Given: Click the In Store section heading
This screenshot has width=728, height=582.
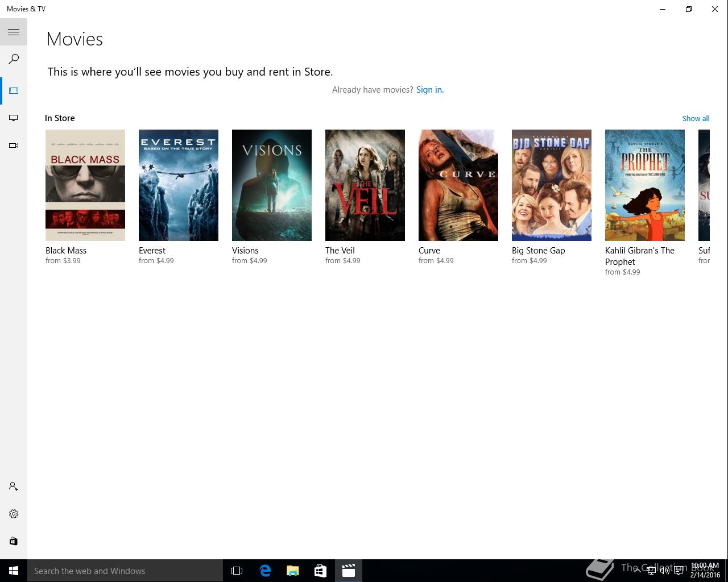Looking at the screenshot, I should pos(60,118).
